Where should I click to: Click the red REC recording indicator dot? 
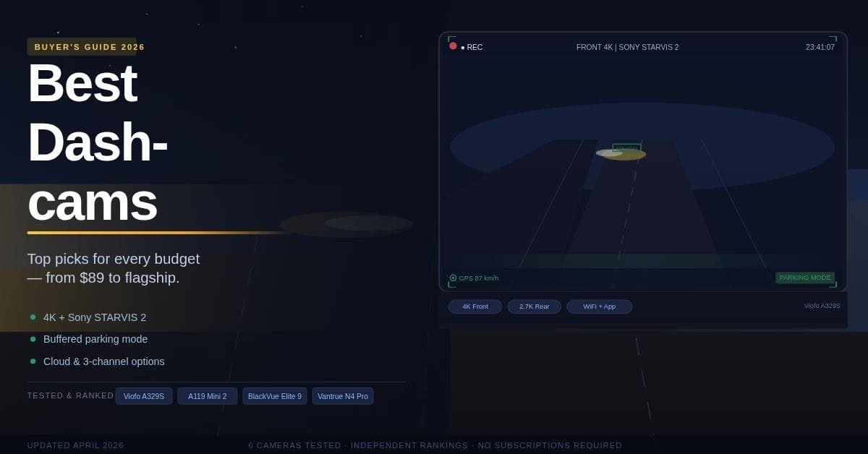point(453,46)
